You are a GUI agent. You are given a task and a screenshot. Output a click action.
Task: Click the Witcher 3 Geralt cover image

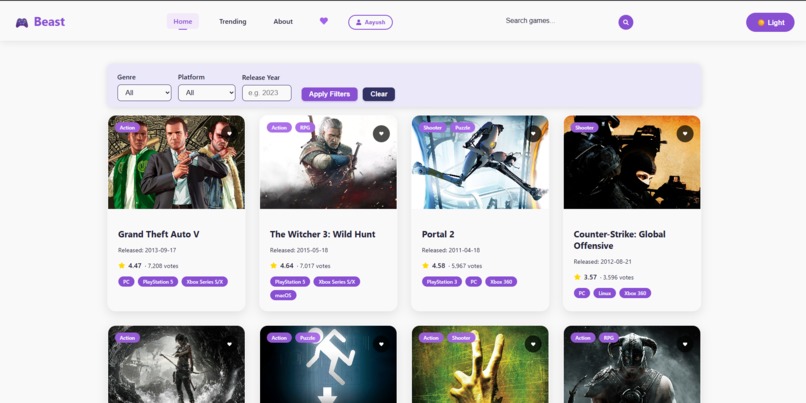(328, 162)
